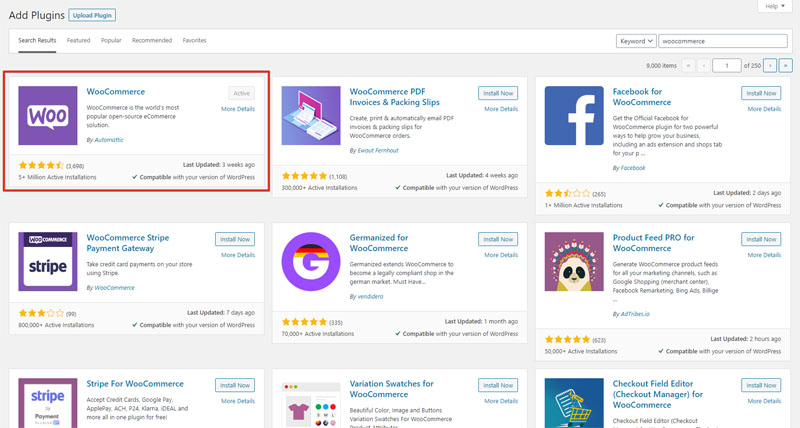Screen dimensions: 800x428
Task: Click the Automattic author link
Action: pos(108,140)
